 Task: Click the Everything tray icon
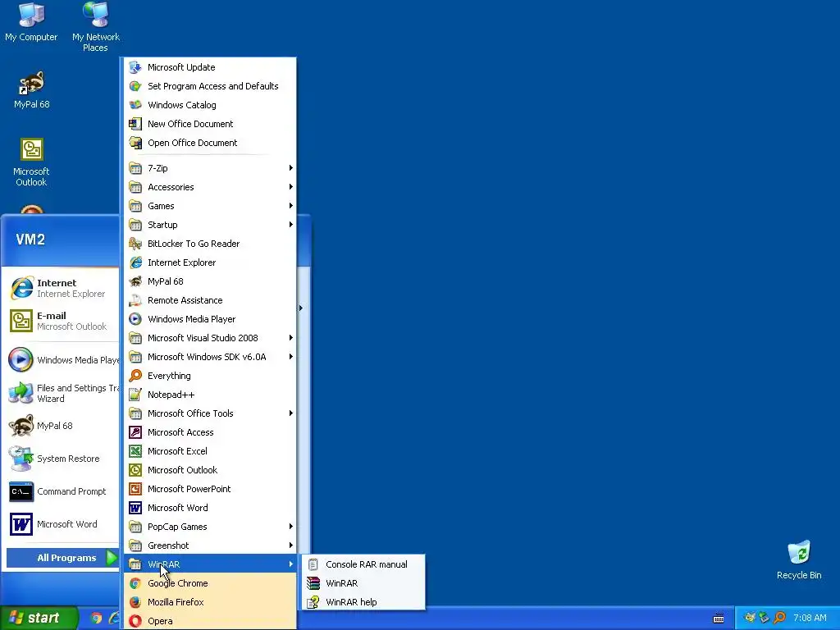779,618
